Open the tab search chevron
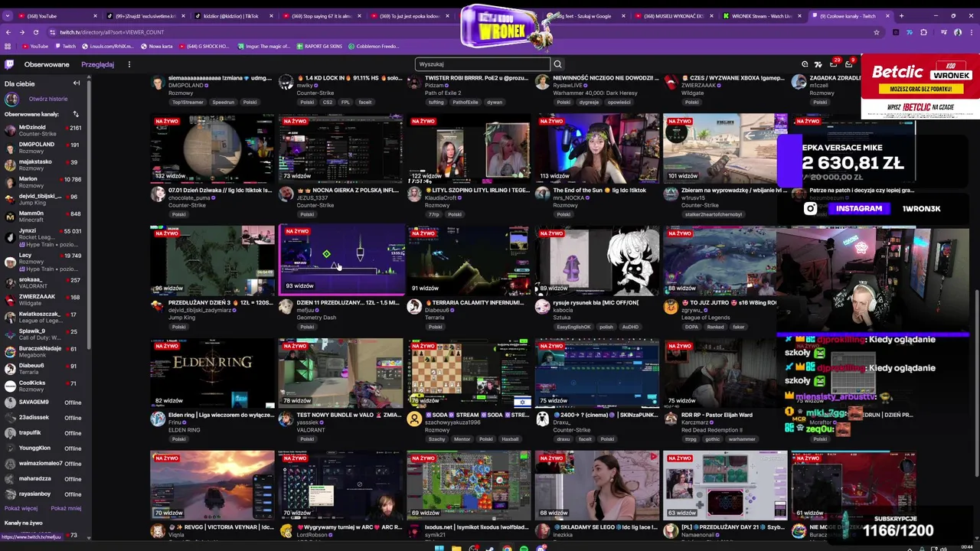 tap(8, 16)
